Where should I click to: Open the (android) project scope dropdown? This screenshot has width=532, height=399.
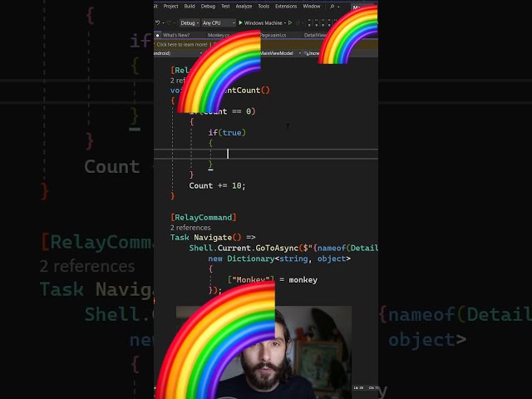178,53
